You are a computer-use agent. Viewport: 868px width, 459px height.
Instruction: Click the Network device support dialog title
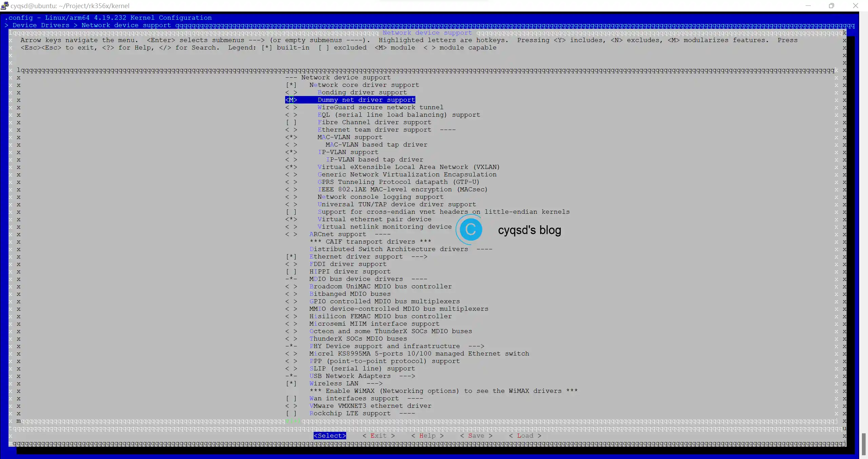click(x=427, y=33)
